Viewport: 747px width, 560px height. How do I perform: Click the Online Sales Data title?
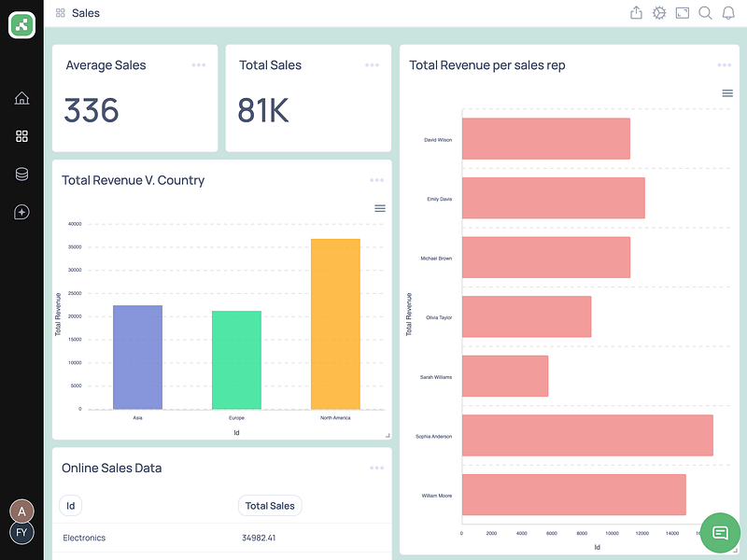[111, 469]
